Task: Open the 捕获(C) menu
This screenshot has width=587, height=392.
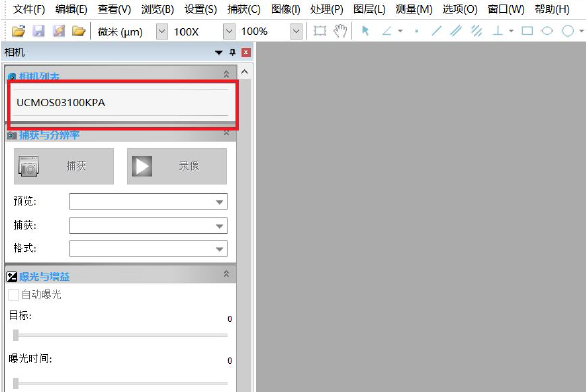Action: tap(244, 9)
